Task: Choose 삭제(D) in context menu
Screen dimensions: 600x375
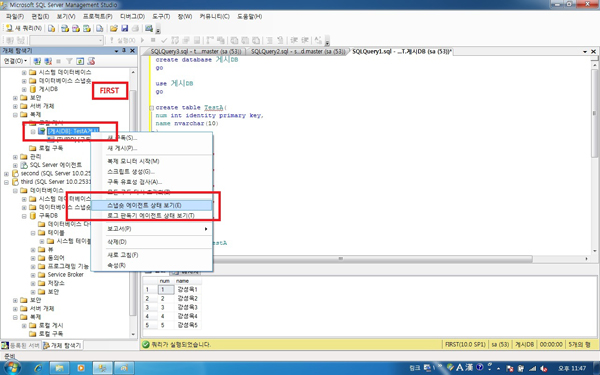Action: (152, 242)
